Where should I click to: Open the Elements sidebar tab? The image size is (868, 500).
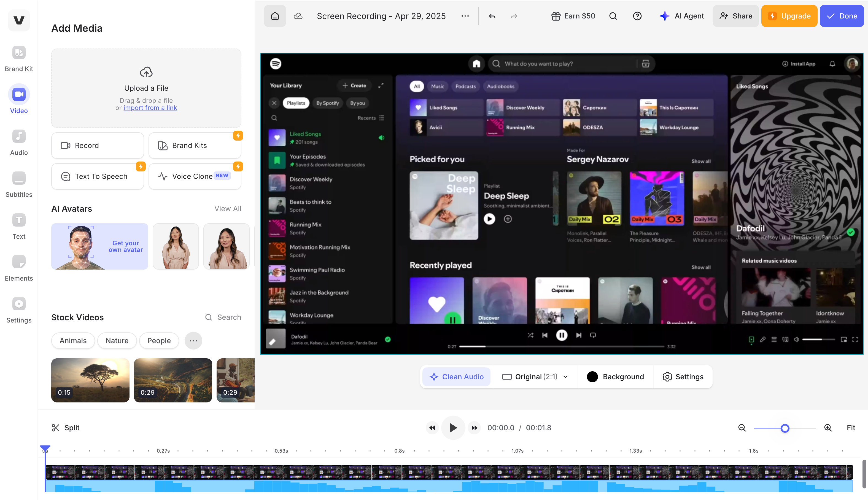click(x=19, y=268)
